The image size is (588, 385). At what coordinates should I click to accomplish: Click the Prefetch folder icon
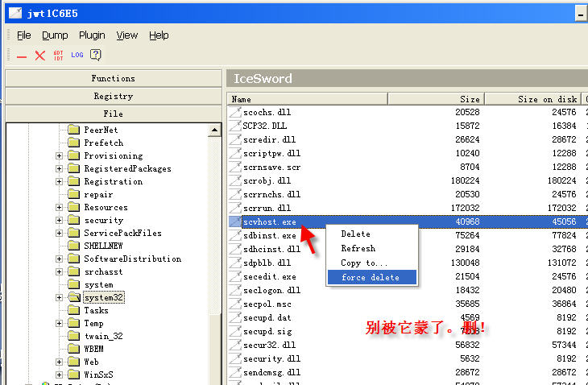click(x=74, y=143)
